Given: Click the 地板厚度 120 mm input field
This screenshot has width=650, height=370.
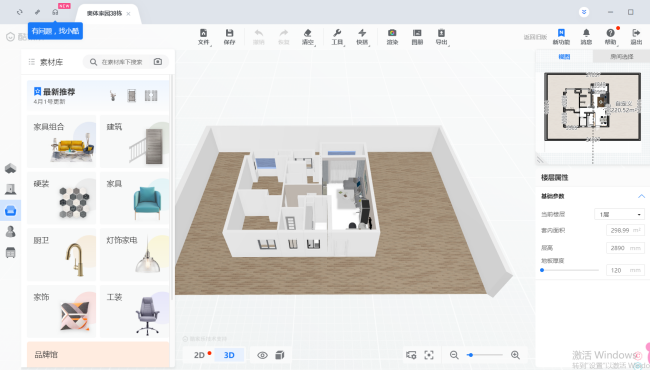Looking at the screenshot, I should point(625,270).
